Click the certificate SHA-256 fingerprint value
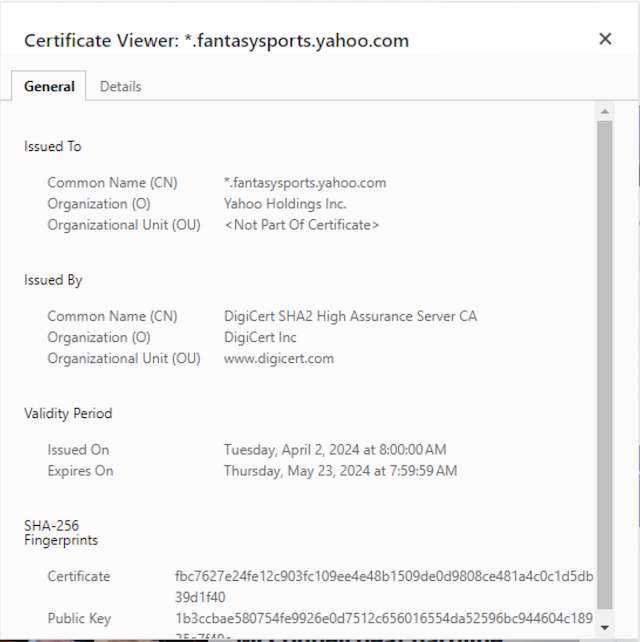 (384, 586)
